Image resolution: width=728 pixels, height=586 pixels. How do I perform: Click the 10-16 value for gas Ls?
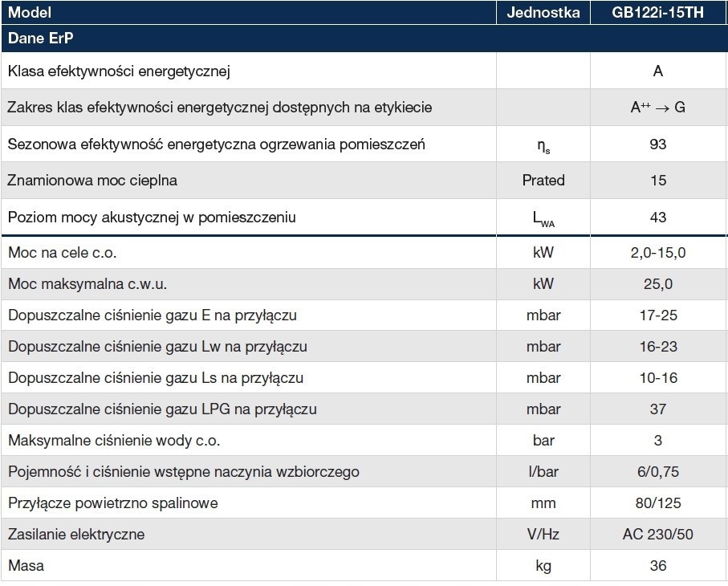pyautogui.click(x=658, y=378)
